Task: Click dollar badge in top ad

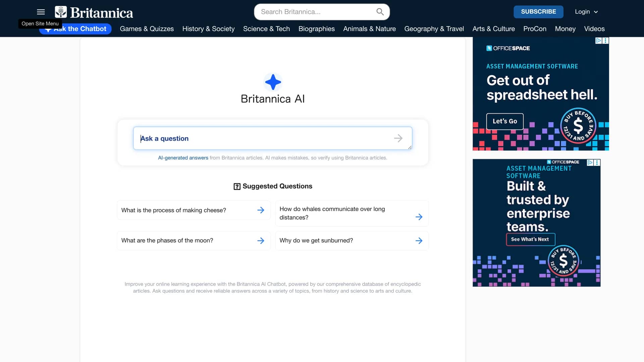Action: pyautogui.click(x=578, y=126)
